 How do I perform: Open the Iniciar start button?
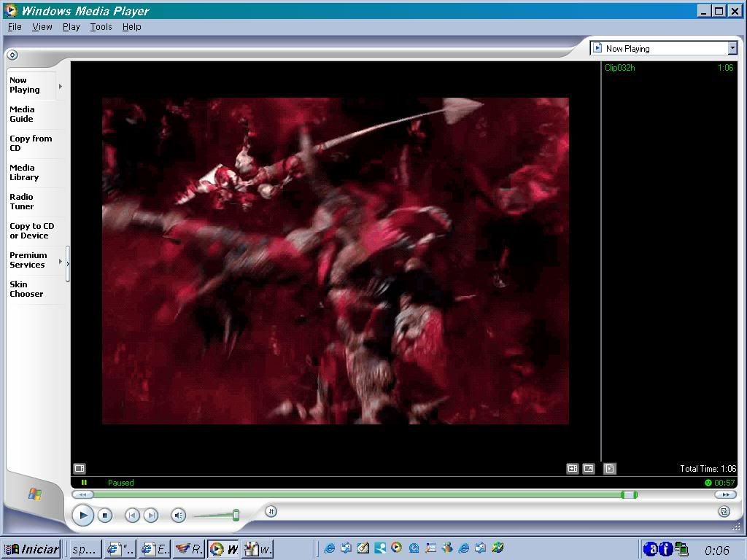pos(31,549)
